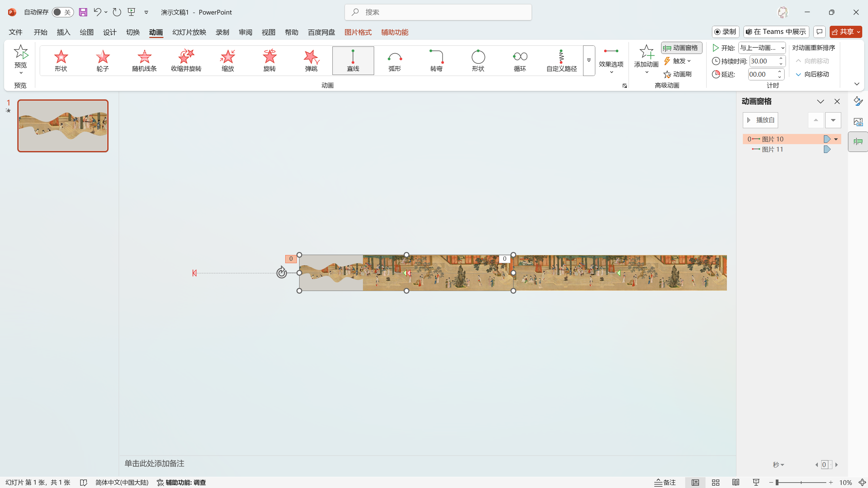Switch to the 开始 tab
868x488 pixels.
[40, 32]
